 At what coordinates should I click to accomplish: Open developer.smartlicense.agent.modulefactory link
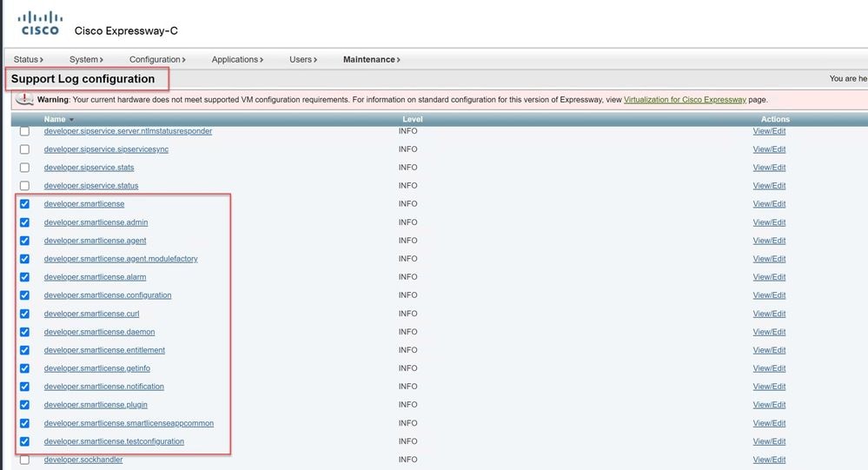click(x=121, y=259)
